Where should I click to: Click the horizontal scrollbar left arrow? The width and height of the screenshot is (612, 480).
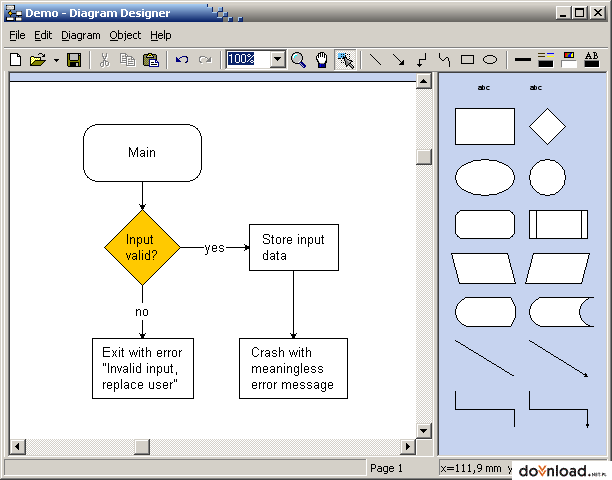point(17,446)
